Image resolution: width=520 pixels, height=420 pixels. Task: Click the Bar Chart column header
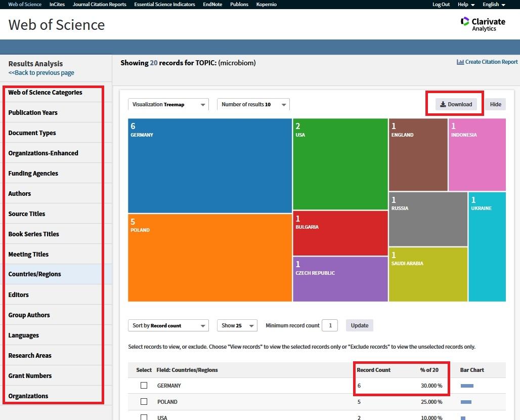pyautogui.click(x=472, y=370)
